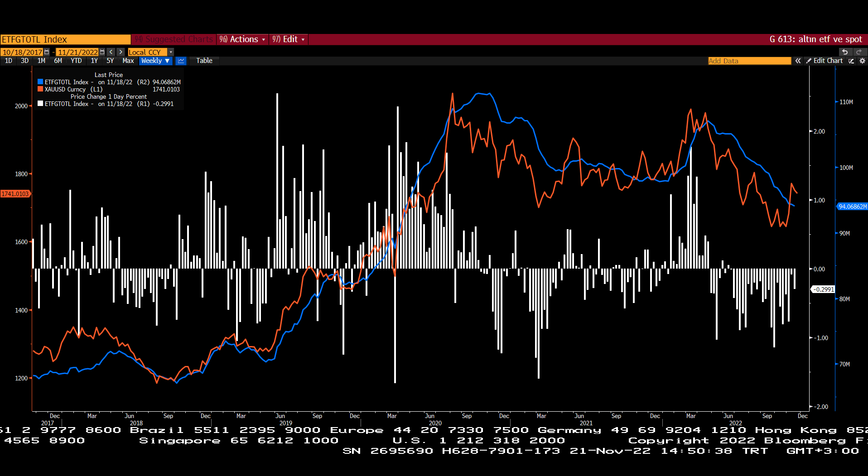Click the 2021 year label on time axis

[586, 423]
